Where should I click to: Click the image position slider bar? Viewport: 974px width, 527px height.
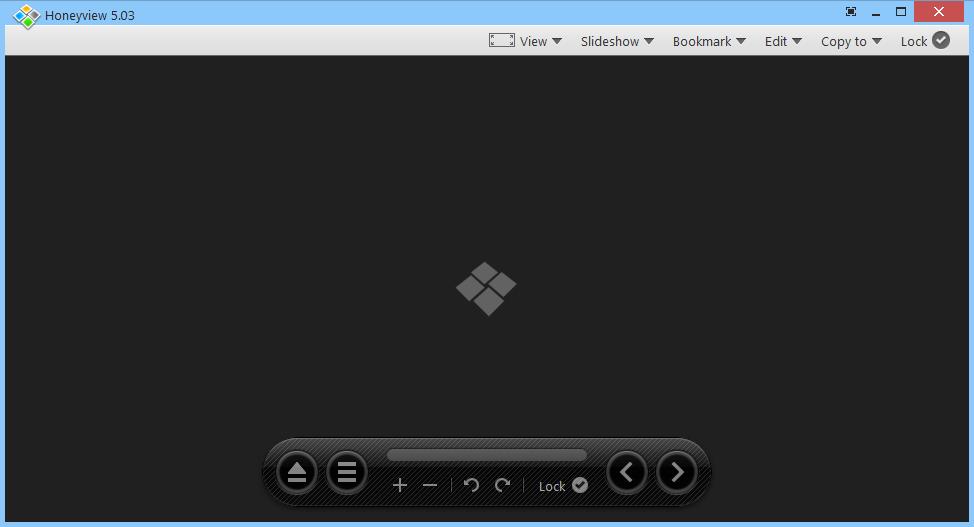(486, 456)
